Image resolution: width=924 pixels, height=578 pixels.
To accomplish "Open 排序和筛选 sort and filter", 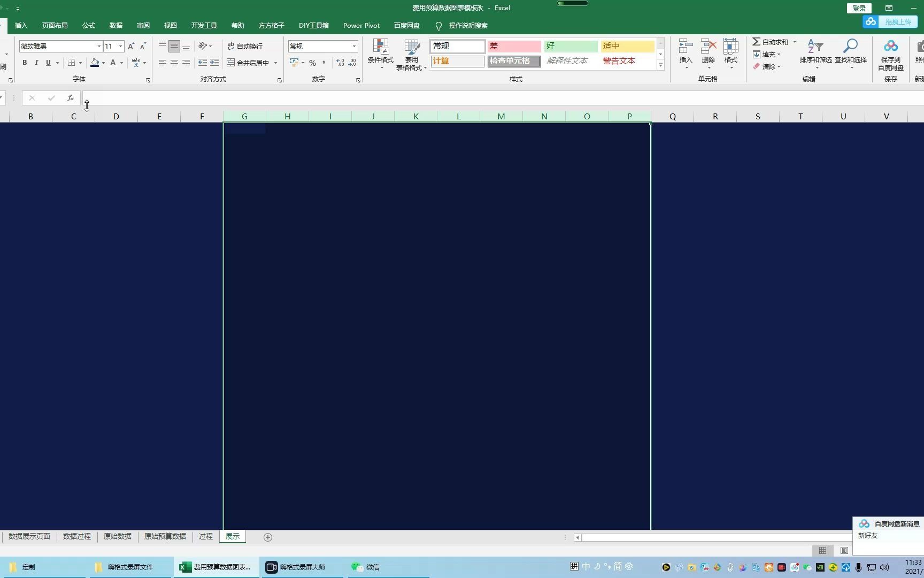I will [x=815, y=54].
